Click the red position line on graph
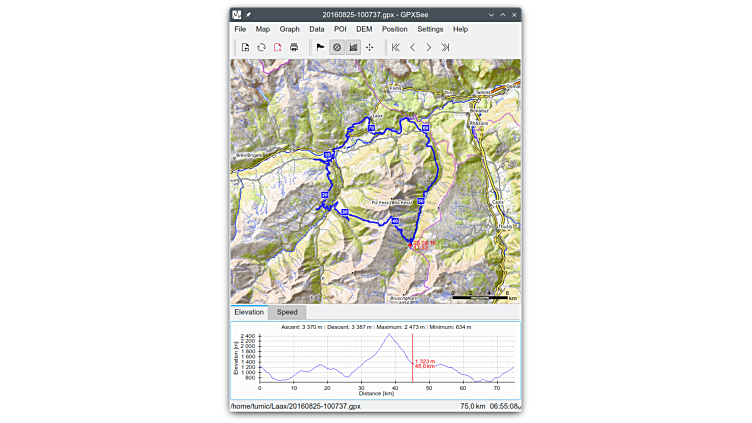The width and height of the screenshot is (752, 423). [x=413, y=350]
